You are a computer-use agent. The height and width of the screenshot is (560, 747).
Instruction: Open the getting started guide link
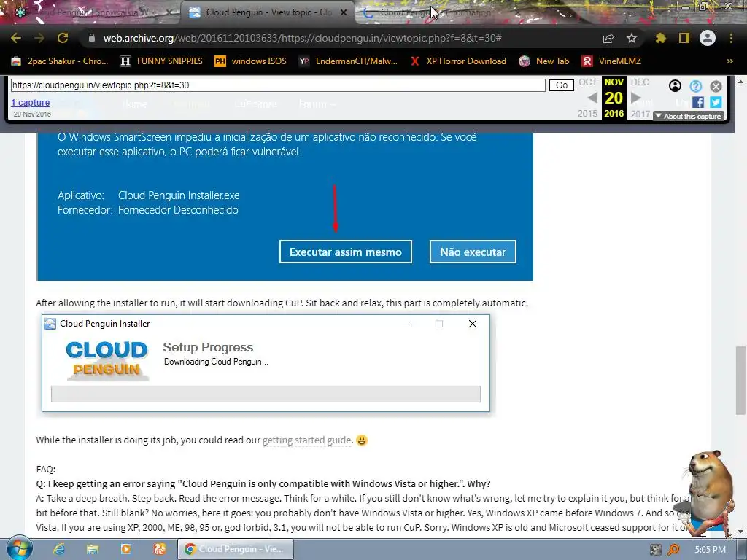[x=307, y=440]
